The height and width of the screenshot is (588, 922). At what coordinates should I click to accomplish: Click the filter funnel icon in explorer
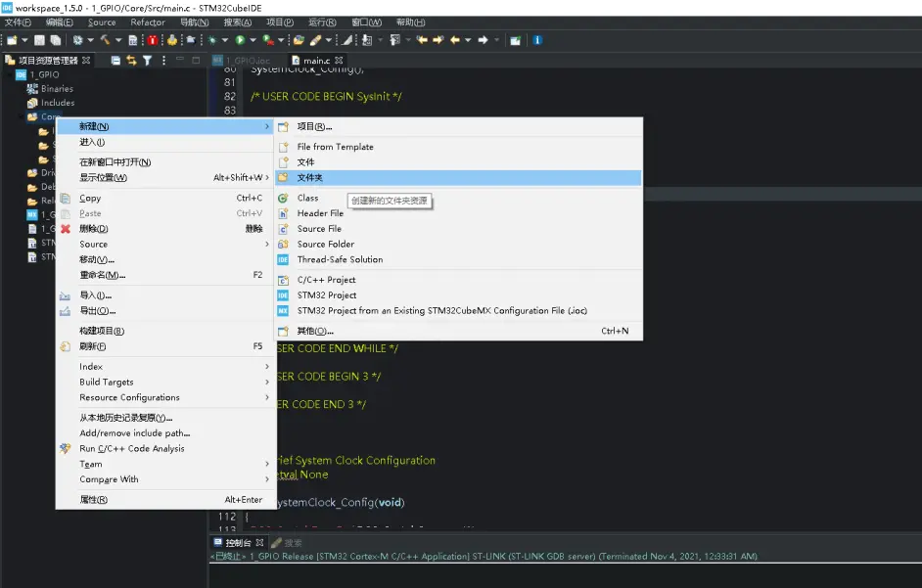click(x=148, y=60)
